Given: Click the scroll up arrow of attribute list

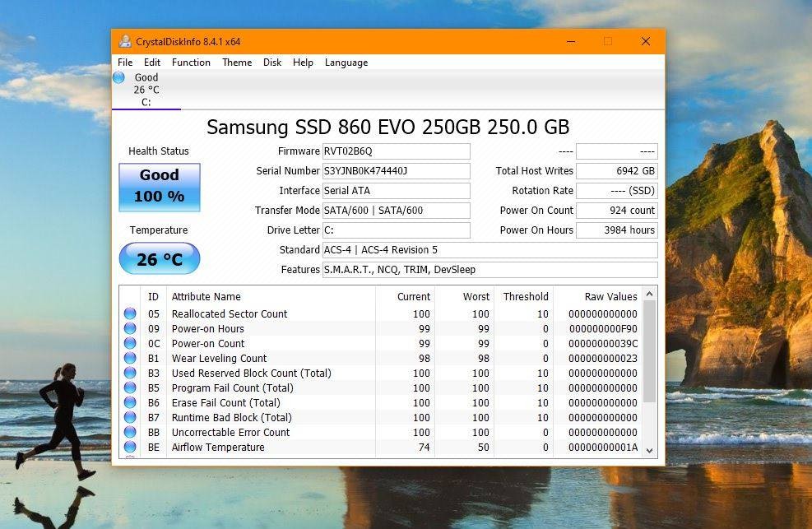Looking at the screenshot, I should pyautogui.click(x=649, y=294).
